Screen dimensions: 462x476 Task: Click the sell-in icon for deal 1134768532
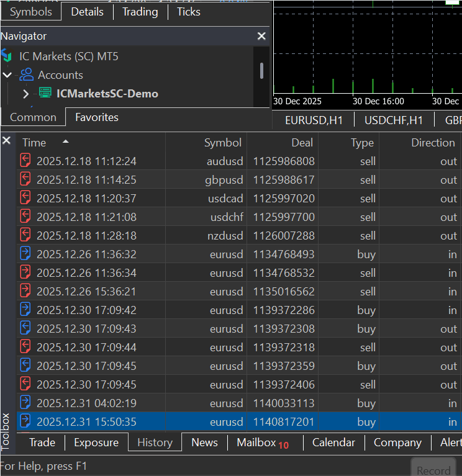tap(25, 272)
